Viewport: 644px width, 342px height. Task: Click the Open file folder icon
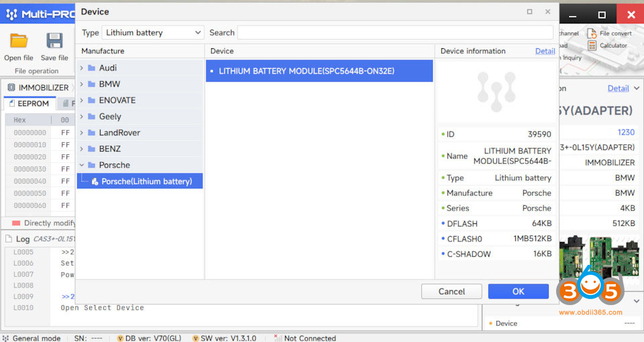pyautogui.click(x=18, y=41)
